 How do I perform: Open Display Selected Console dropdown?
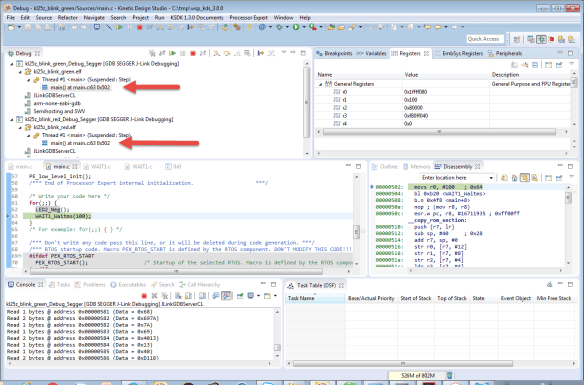(258, 296)
